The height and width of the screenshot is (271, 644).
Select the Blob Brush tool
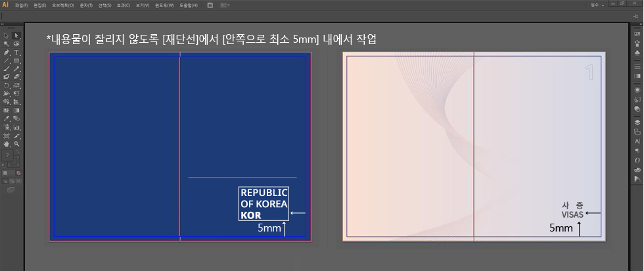pyautogui.click(x=6, y=76)
